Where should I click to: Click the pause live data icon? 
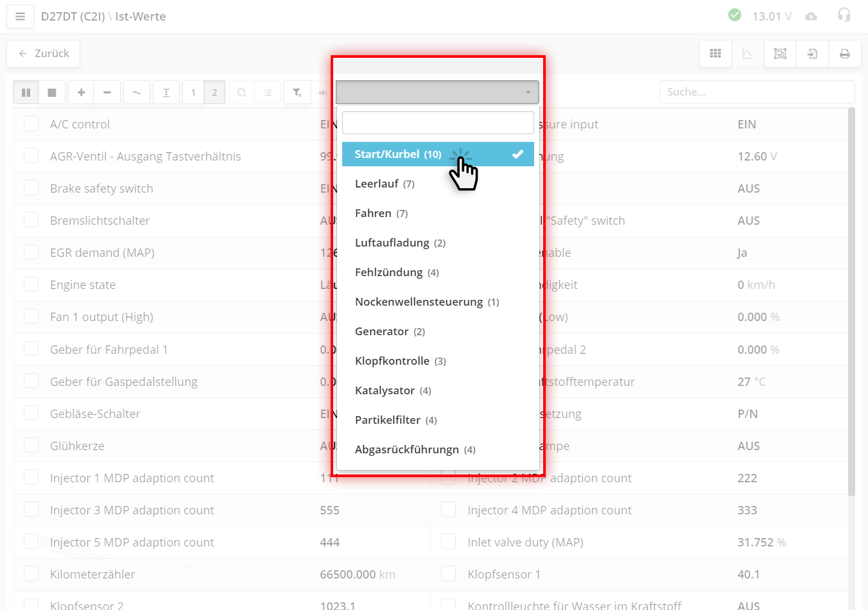click(26, 92)
